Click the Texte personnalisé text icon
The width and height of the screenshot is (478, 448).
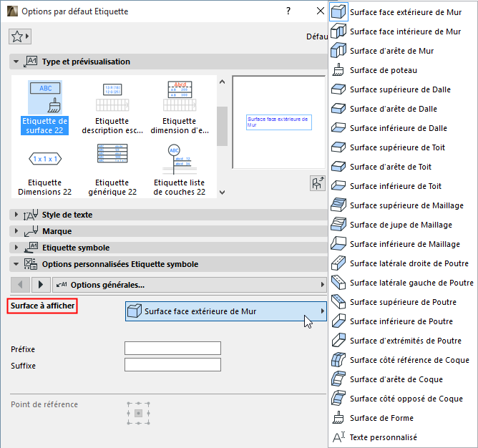[x=338, y=437]
